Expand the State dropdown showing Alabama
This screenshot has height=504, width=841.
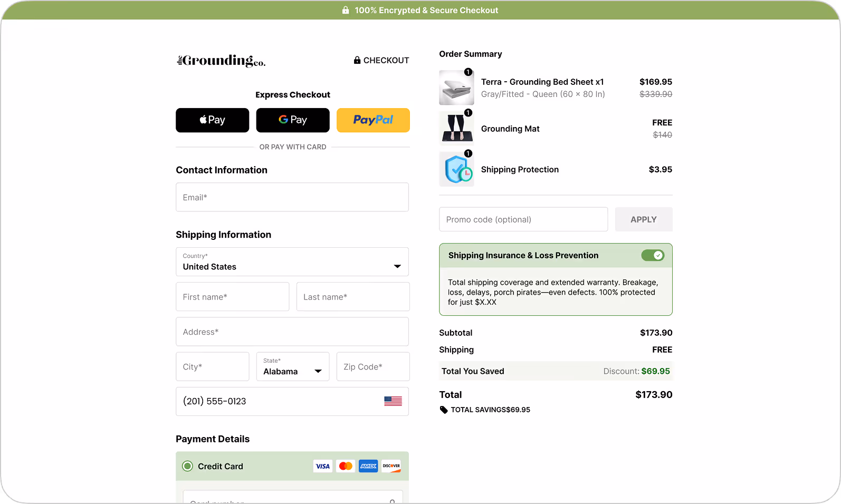292,367
